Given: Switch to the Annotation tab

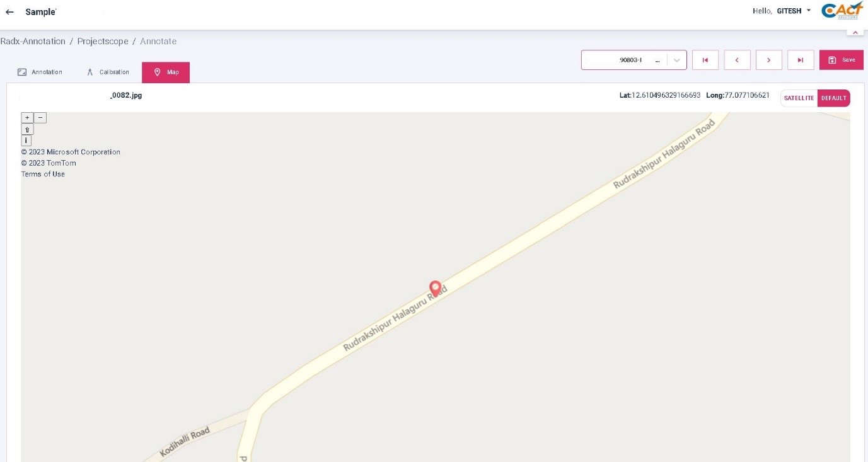Looking at the screenshot, I should tap(40, 72).
